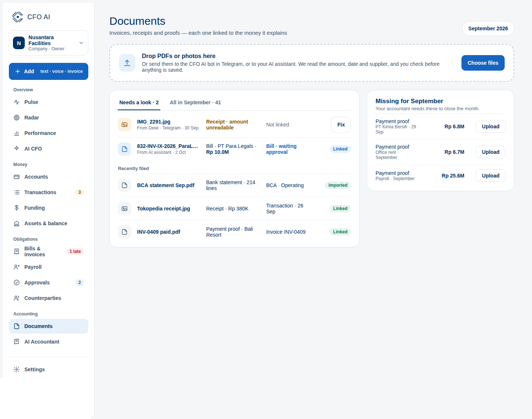Click the Imported status on BCA statement
The width and height of the screenshot is (532, 419).
[338, 185]
